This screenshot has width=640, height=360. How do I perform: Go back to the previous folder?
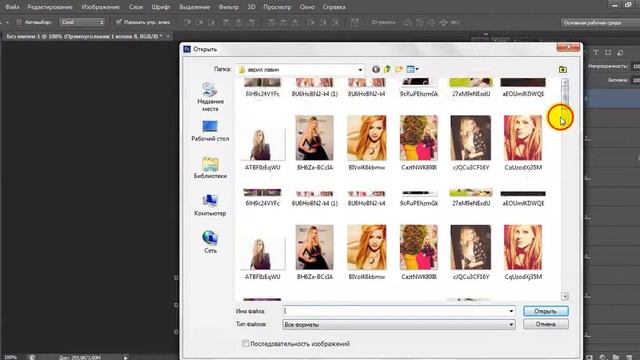pyautogui.click(x=376, y=69)
